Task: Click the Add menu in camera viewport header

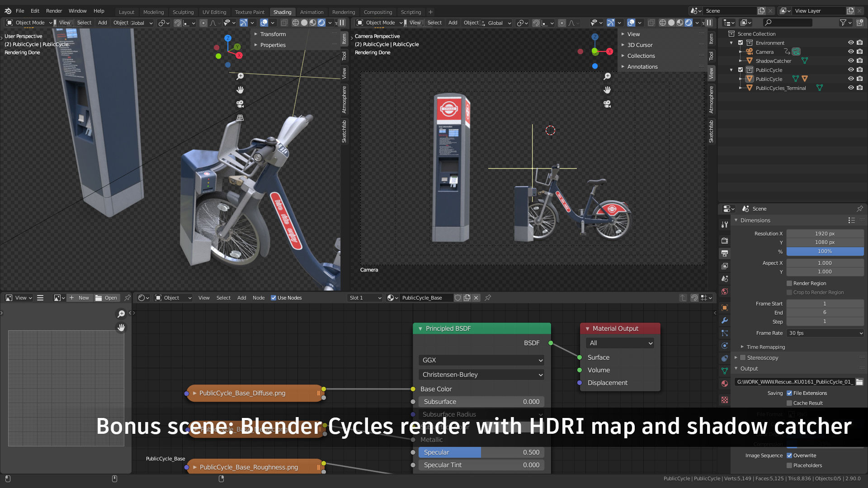Action: [x=453, y=23]
